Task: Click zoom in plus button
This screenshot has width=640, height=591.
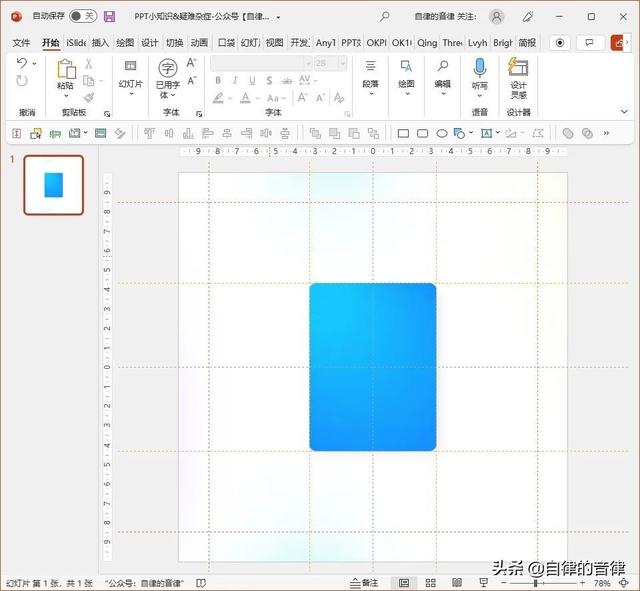Action: (582, 583)
